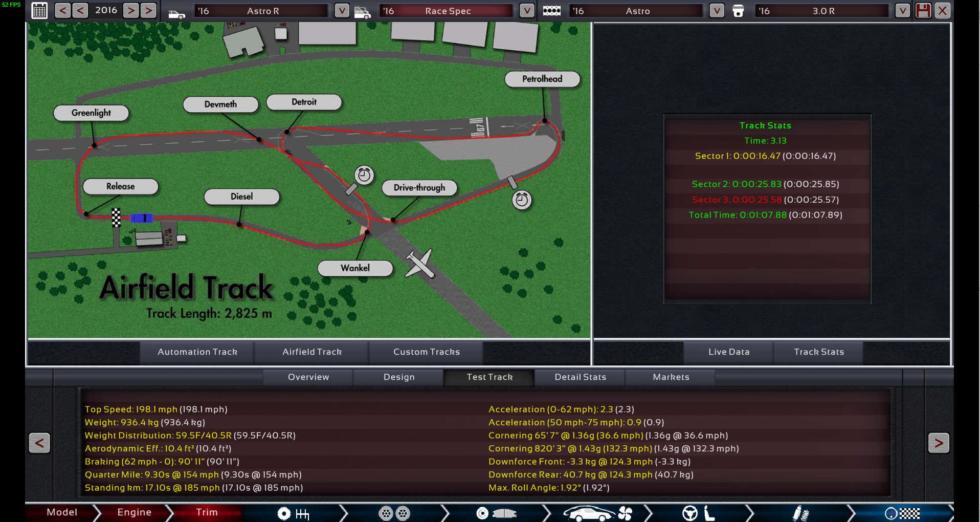Open the gearbox drivetrain design step
This screenshot has height=522, width=980.
(293, 513)
